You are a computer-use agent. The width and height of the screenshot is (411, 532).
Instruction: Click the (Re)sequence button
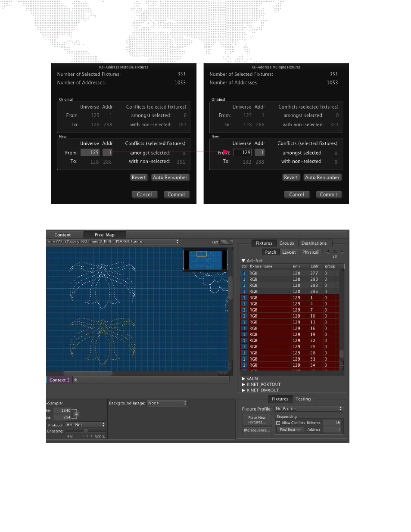(257, 430)
